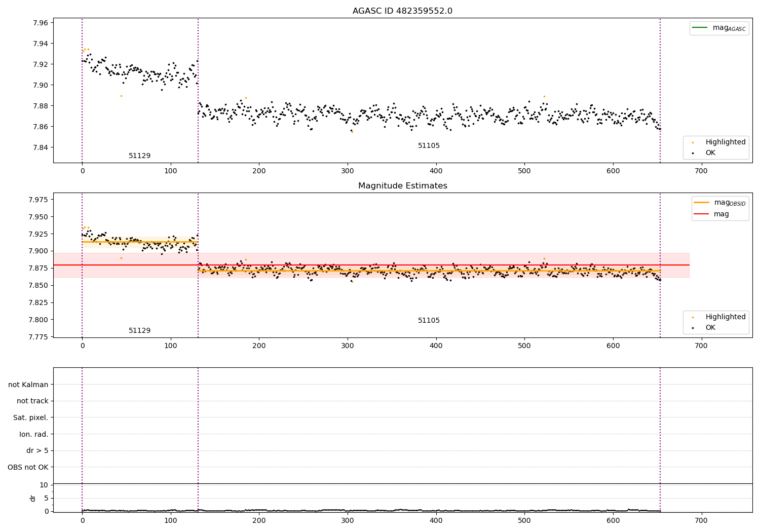Click the rotated 'dr' axis label

(33, 498)
